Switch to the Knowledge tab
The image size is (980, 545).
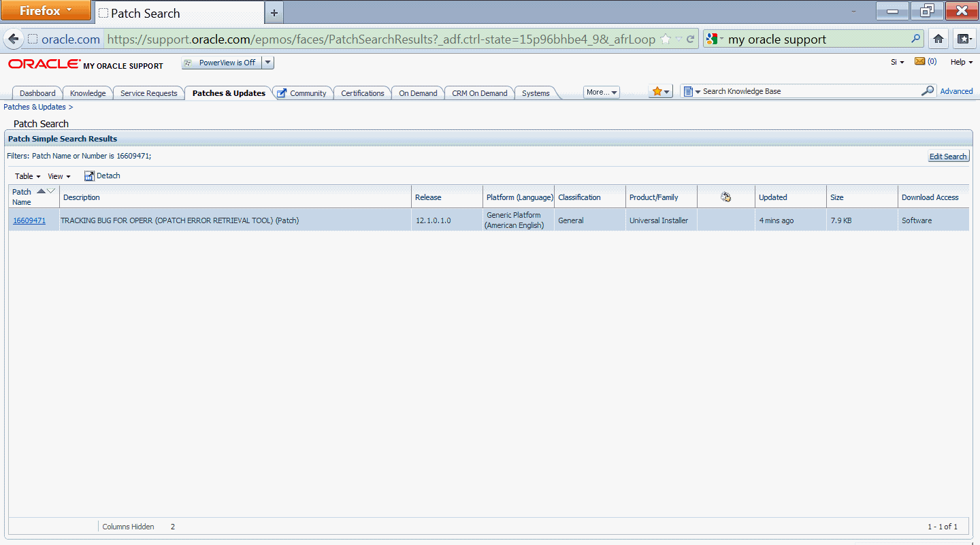click(x=88, y=93)
